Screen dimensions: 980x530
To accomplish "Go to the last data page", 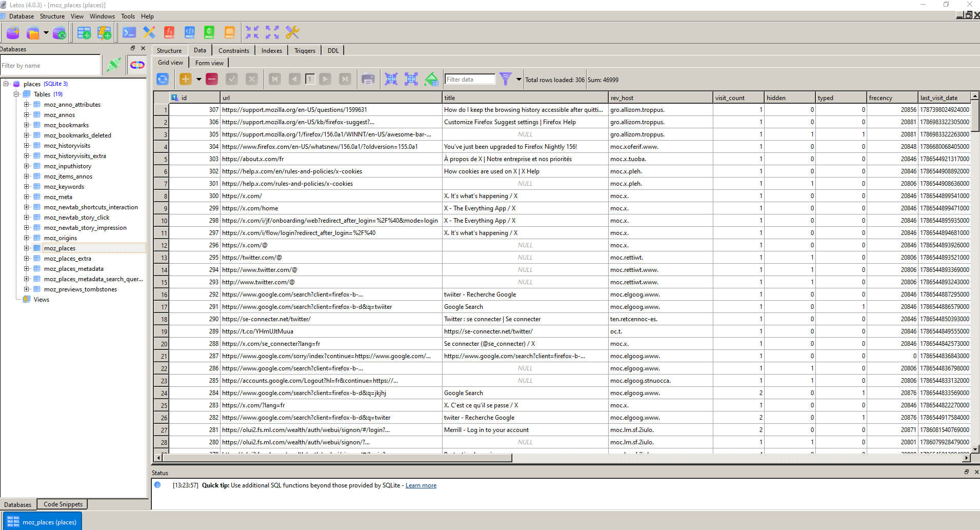I will [x=345, y=79].
